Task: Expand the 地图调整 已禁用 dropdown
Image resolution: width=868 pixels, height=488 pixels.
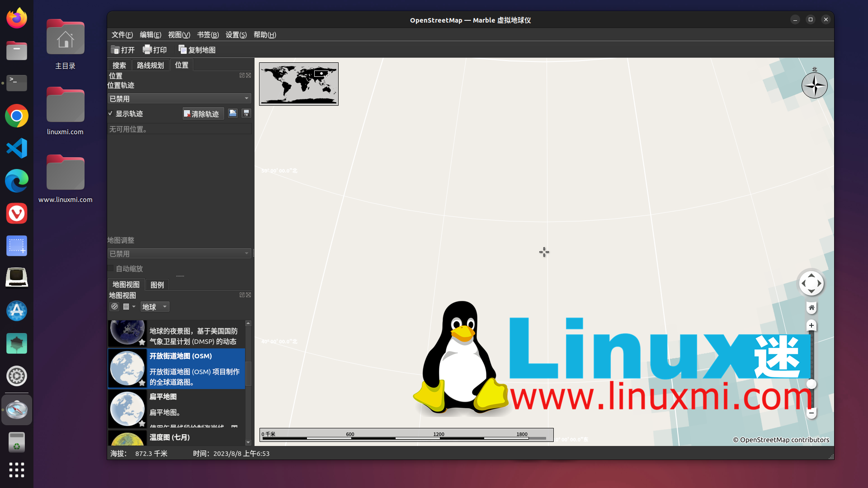Action: click(x=179, y=253)
